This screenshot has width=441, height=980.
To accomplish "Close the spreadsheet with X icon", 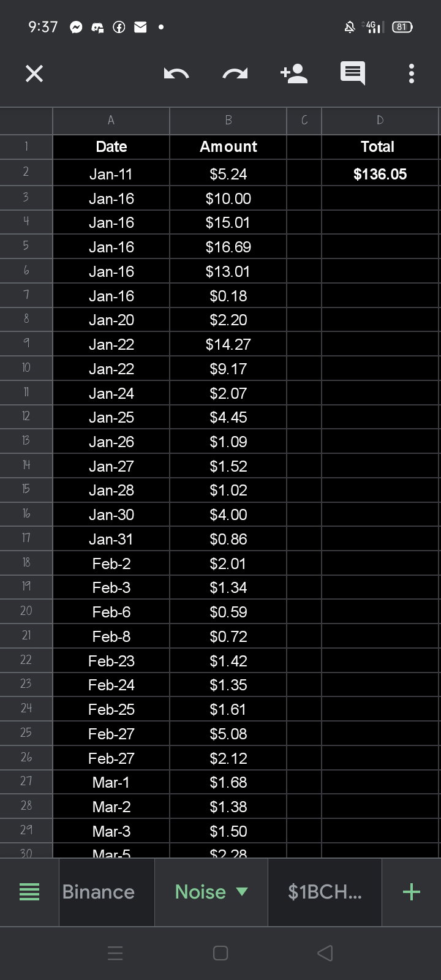I will [x=34, y=74].
